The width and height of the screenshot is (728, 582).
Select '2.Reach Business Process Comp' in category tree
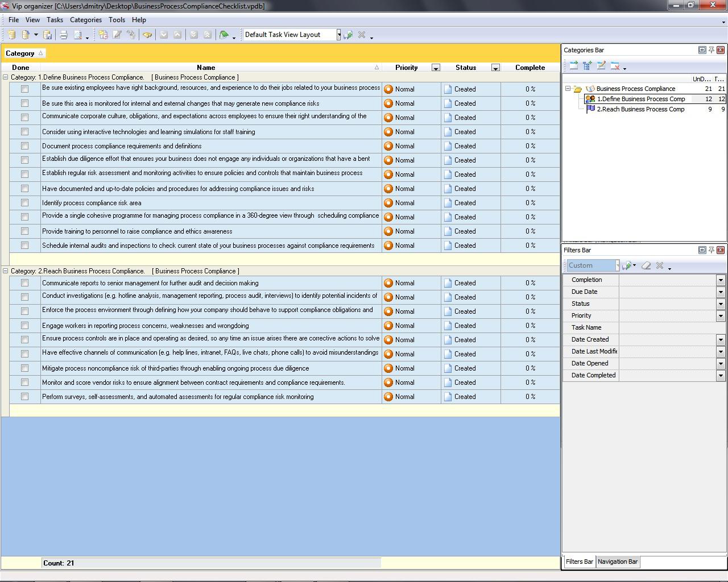(640, 109)
